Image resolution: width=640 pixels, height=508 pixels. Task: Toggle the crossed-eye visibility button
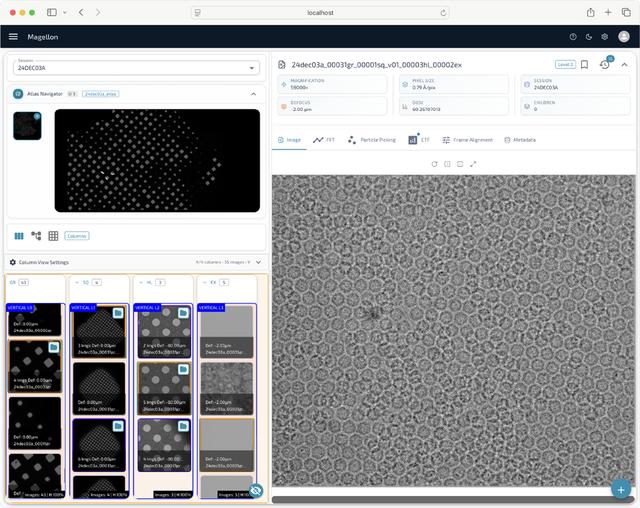[256, 490]
